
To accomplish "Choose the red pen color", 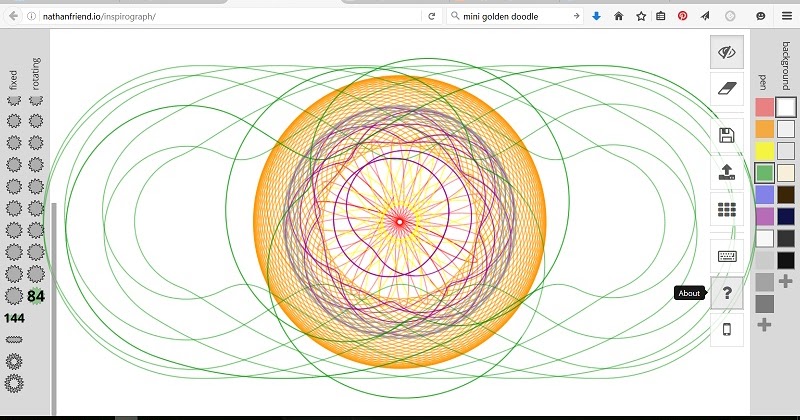I will click(x=764, y=108).
